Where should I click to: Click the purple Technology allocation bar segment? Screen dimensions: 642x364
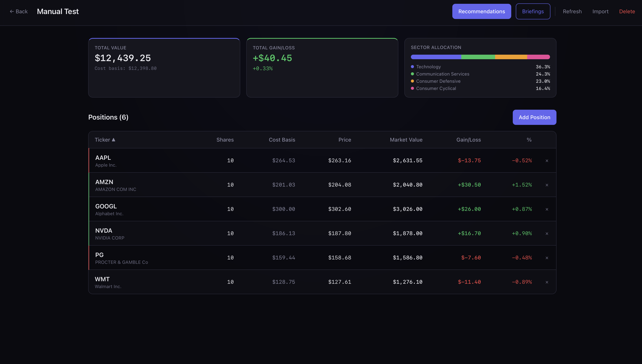(x=436, y=57)
